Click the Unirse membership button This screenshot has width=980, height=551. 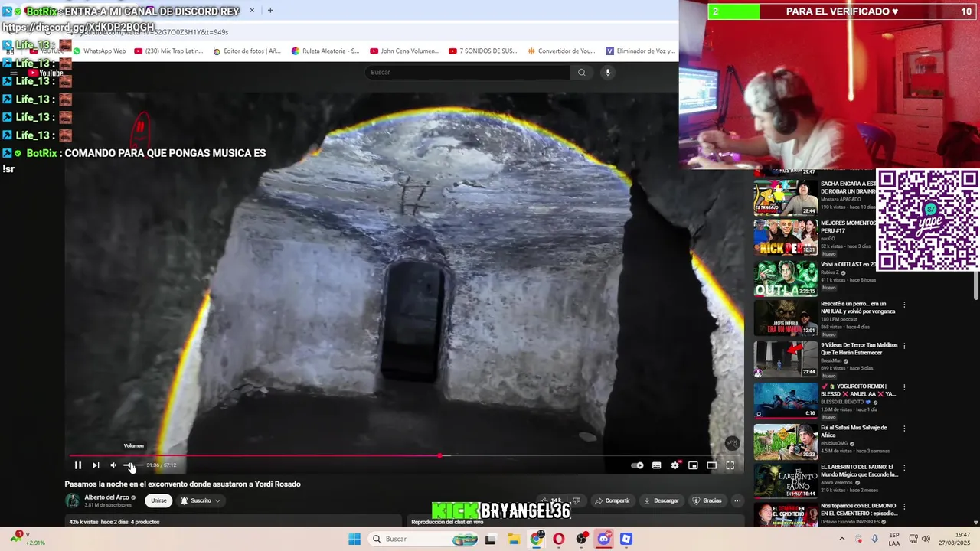pyautogui.click(x=158, y=500)
